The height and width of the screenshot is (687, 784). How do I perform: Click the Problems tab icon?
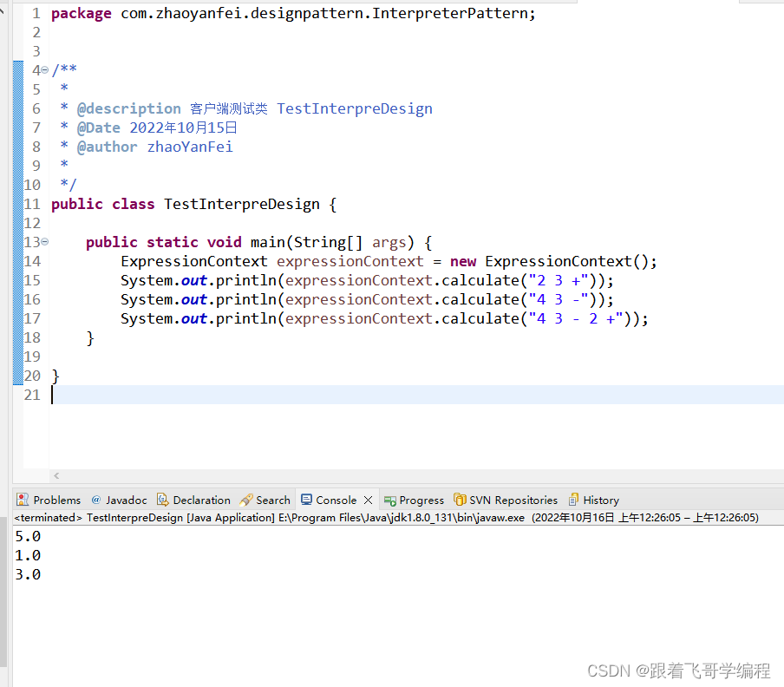pyautogui.click(x=23, y=500)
